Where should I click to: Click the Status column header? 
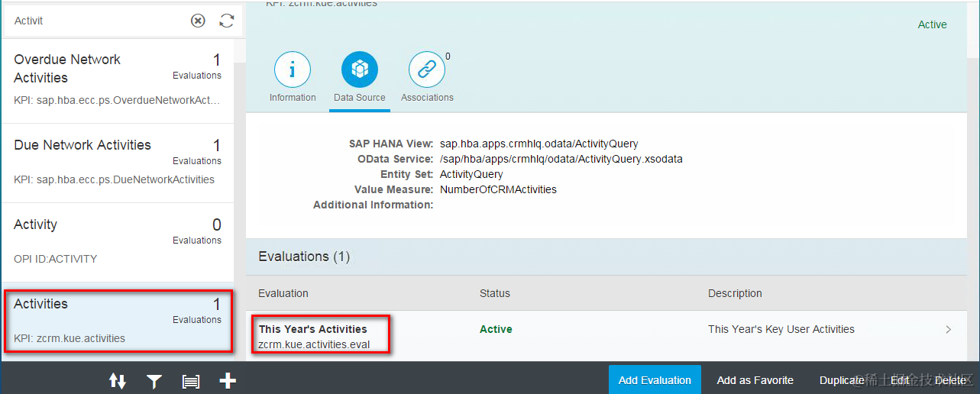click(495, 293)
